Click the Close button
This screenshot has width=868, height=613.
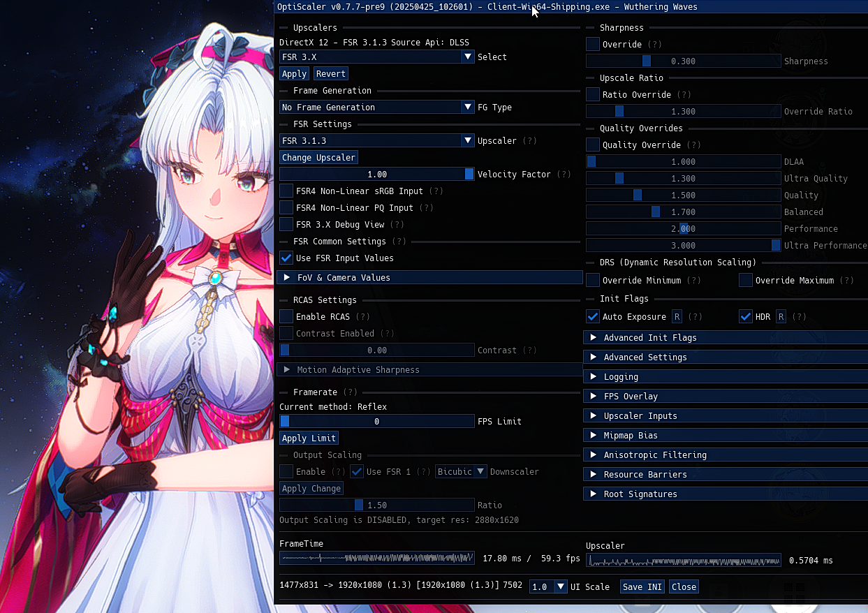(x=684, y=586)
